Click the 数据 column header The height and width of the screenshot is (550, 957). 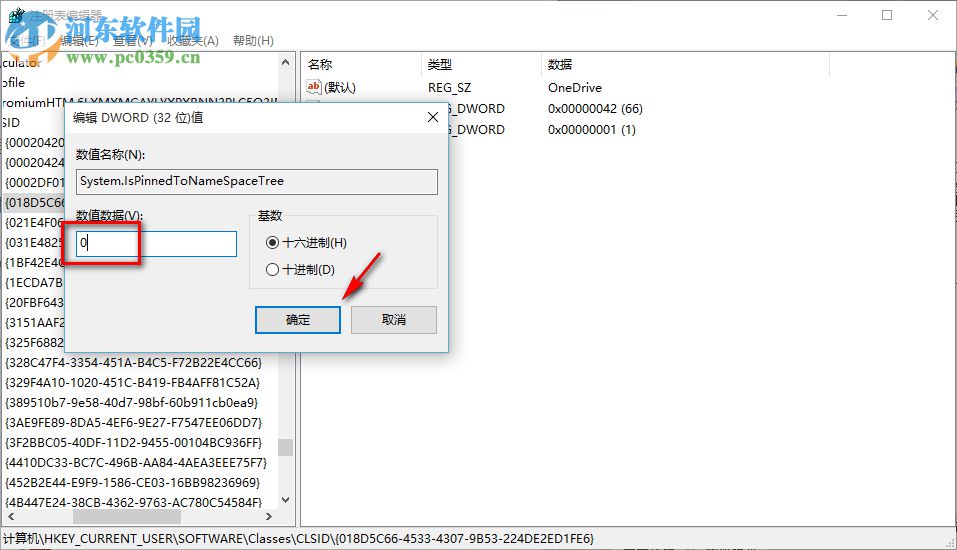[560, 65]
